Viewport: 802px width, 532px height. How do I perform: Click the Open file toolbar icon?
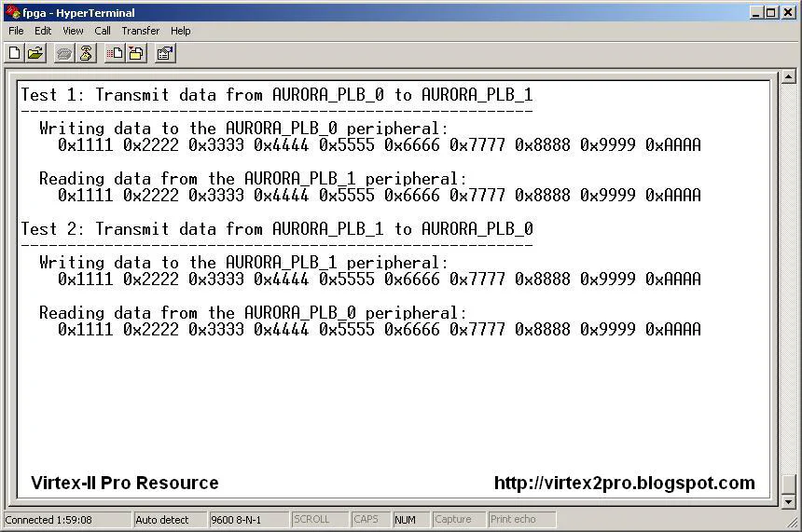coord(35,53)
